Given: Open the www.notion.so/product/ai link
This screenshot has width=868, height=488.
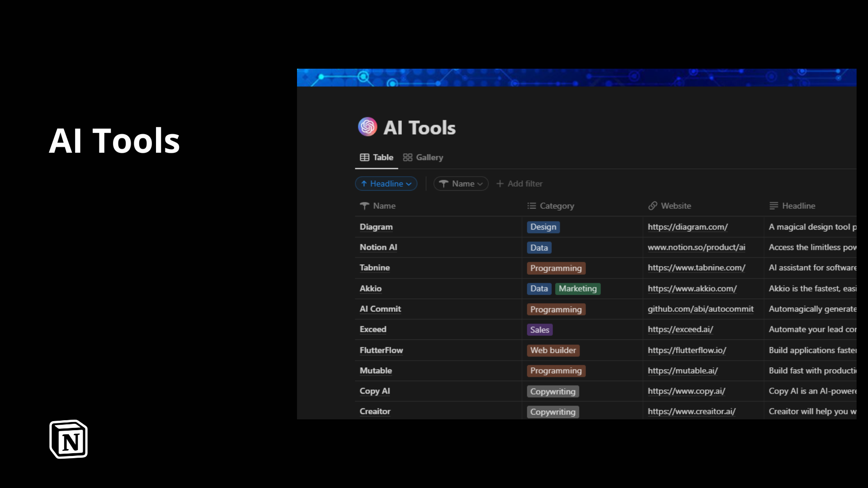Looking at the screenshot, I should [697, 247].
